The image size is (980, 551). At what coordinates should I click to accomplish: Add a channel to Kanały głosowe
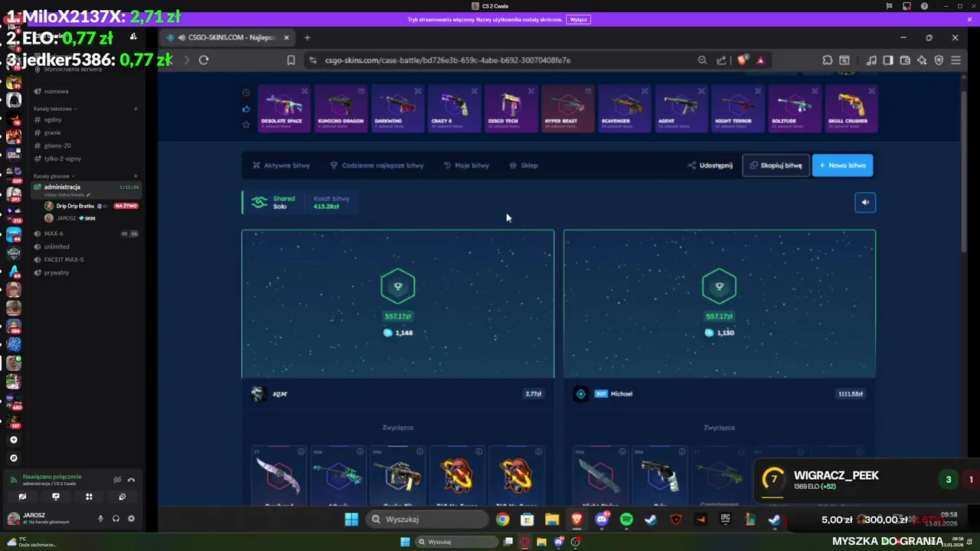pos(136,176)
